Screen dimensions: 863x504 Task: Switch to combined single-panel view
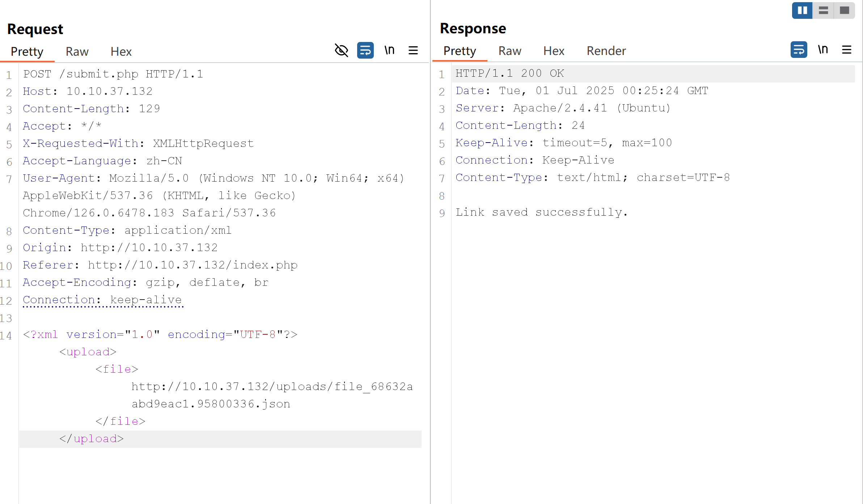point(845,10)
